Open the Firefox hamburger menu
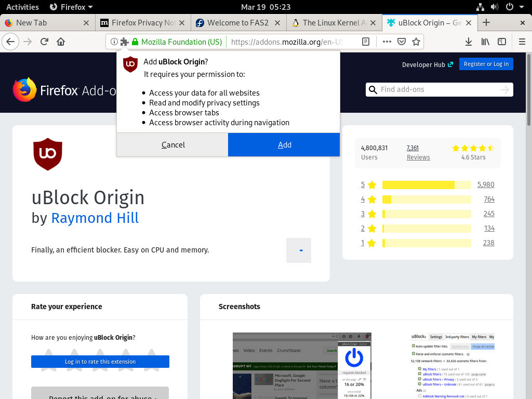The image size is (532, 399). (522, 42)
